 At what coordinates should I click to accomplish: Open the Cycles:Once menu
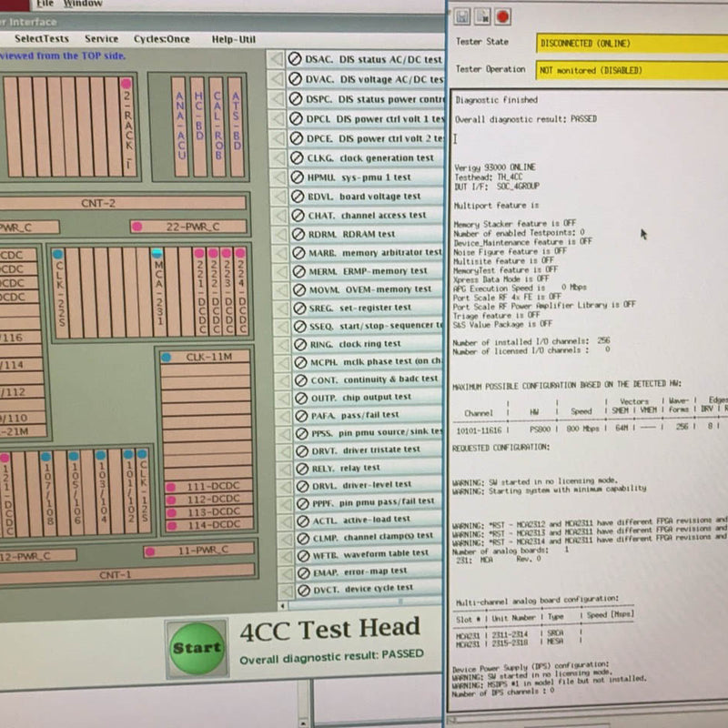(x=162, y=39)
